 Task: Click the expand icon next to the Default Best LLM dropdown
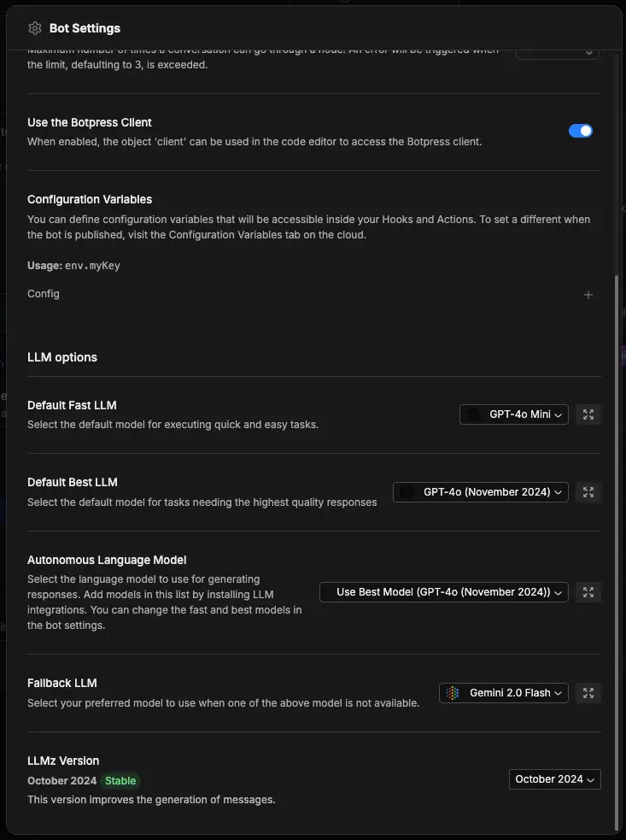(x=588, y=492)
